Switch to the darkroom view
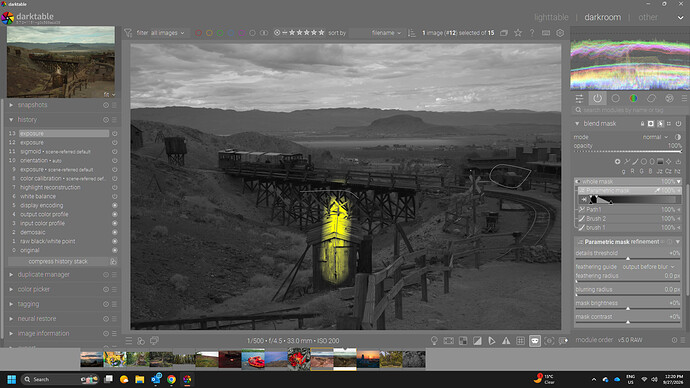The image size is (690, 388). click(x=602, y=17)
